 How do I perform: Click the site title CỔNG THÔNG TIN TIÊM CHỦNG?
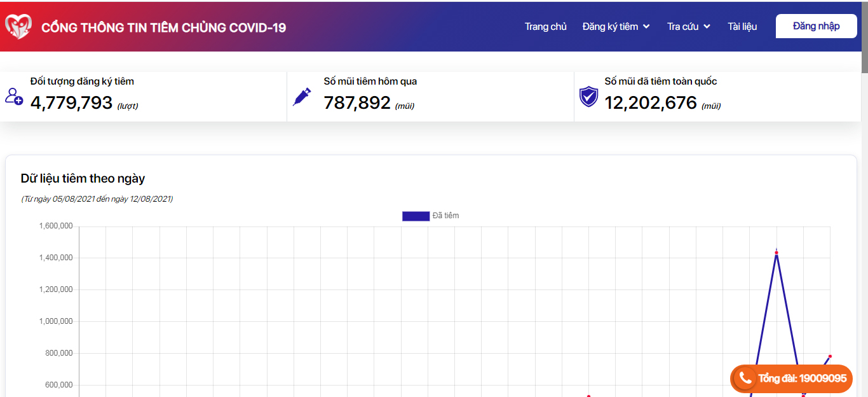click(163, 27)
